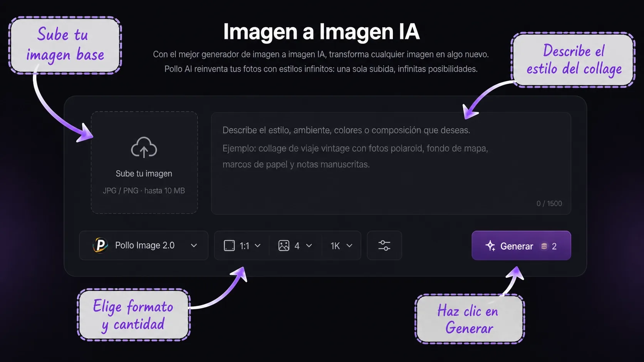Viewport: 644px width, 362px height.
Task: Click the Generar button
Action: tap(521, 245)
